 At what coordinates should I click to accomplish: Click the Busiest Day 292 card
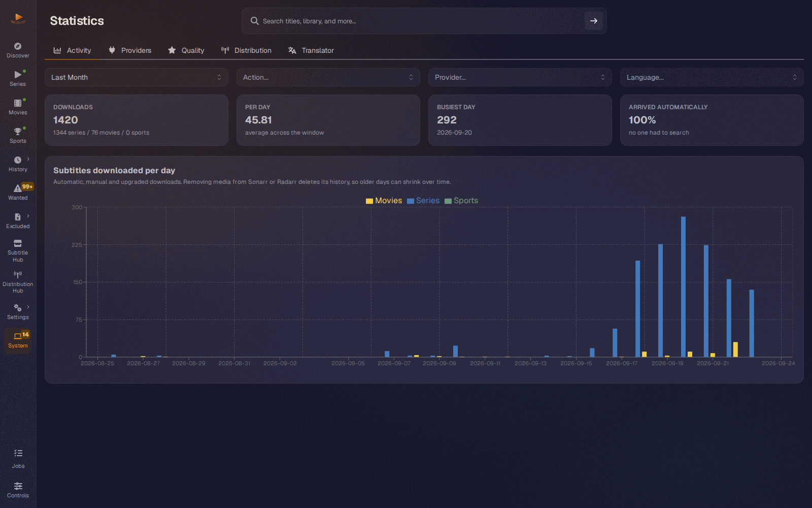(x=520, y=120)
